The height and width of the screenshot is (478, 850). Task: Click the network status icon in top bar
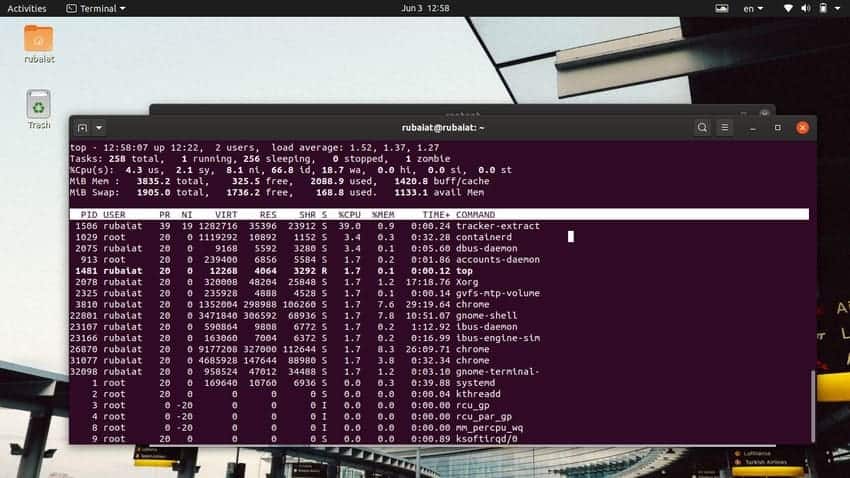788,8
